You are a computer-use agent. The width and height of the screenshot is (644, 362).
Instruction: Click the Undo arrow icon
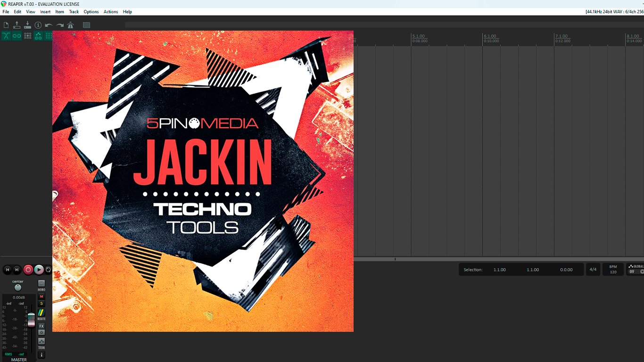(x=49, y=25)
